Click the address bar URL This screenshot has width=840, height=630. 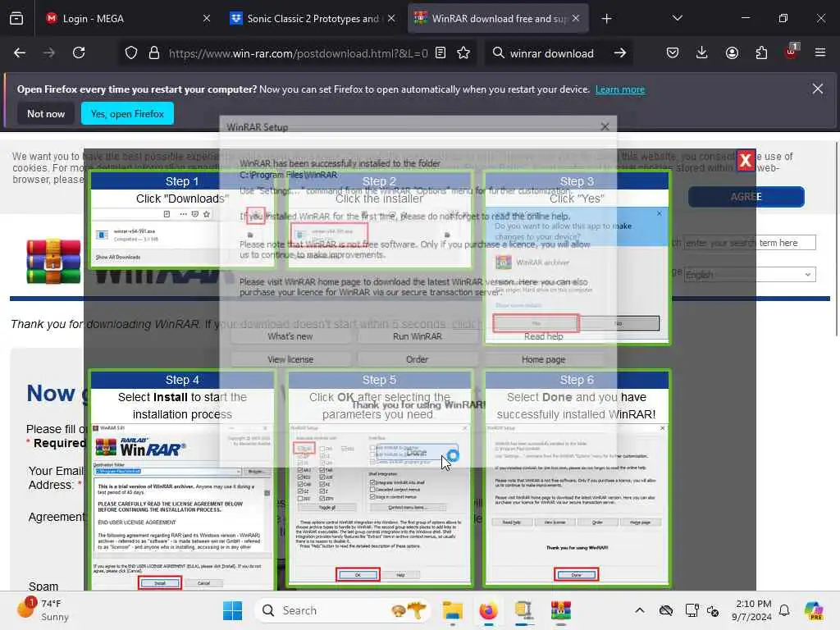298,53
